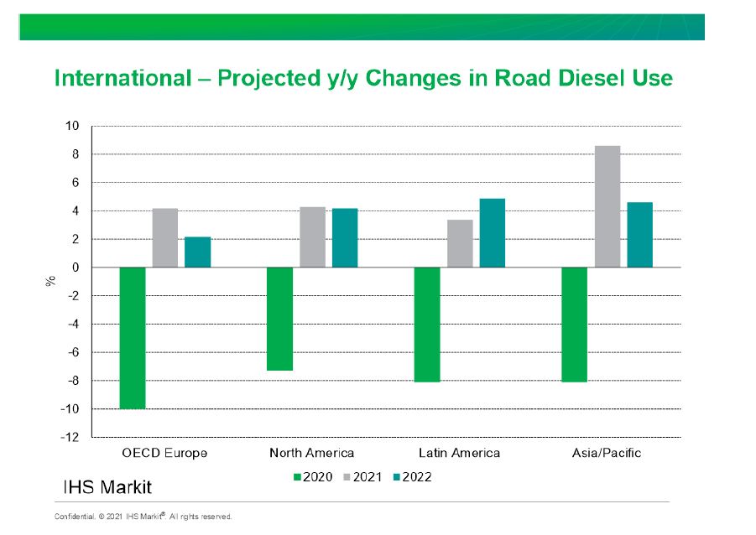The width and height of the screenshot is (756, 535).
Task: Select the Asia/Pacific 2021 gray bar
Action: click(x=607, y=206)
